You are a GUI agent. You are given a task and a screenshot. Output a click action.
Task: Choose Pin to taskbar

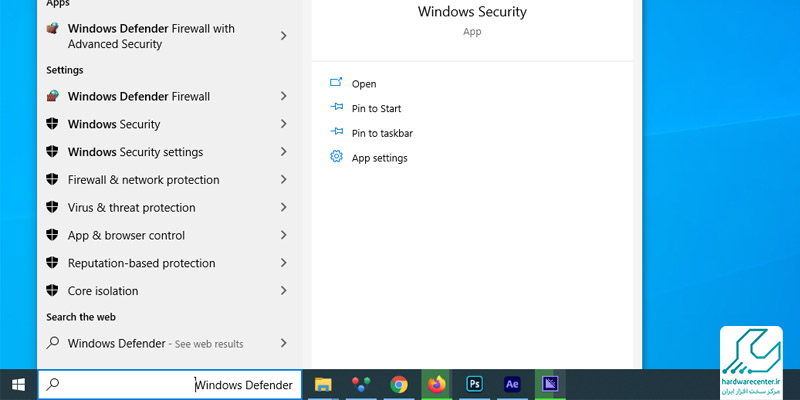[382, 133]
